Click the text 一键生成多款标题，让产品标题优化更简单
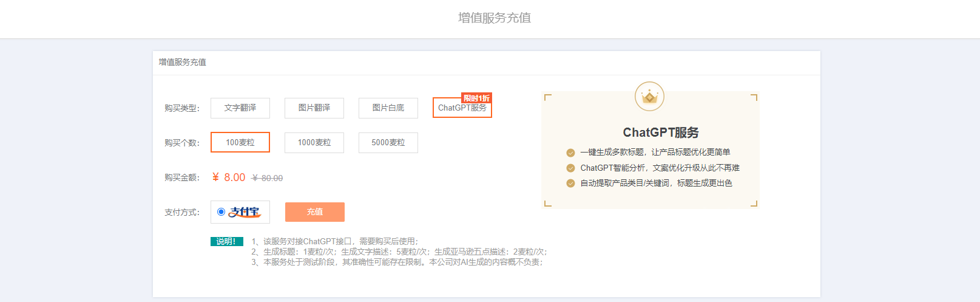The height and width of the screenshot is (302, 980). tap(655, 152)
